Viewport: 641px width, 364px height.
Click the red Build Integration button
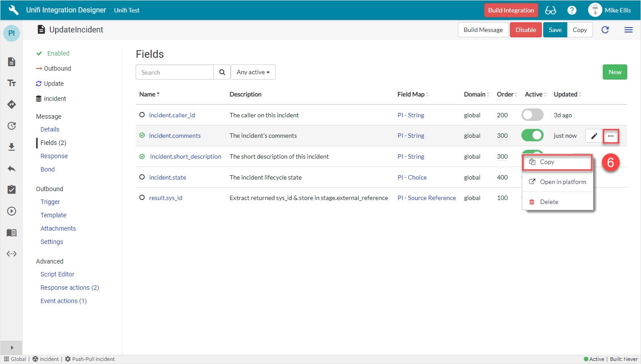(x=511, y=10)
